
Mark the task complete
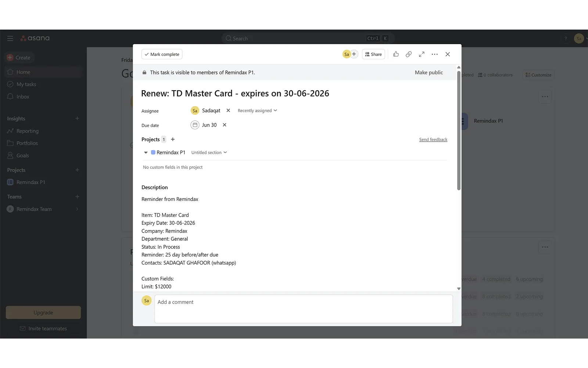click(x=162, y=54)
